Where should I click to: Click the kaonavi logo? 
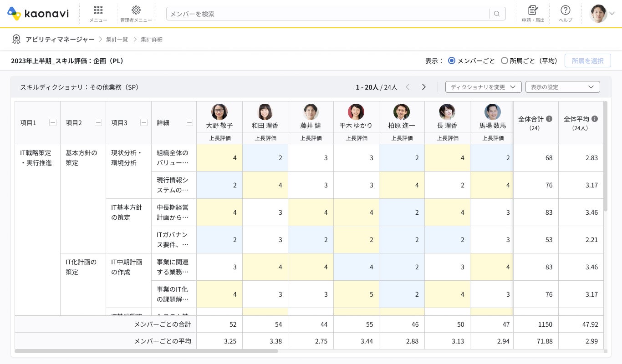click(x=38, y=14)
